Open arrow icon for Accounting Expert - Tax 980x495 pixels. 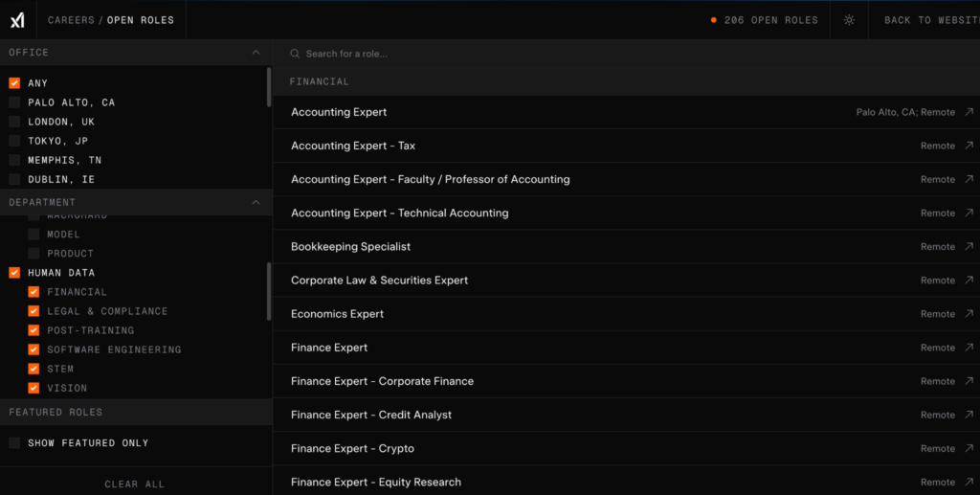[969, 146]
